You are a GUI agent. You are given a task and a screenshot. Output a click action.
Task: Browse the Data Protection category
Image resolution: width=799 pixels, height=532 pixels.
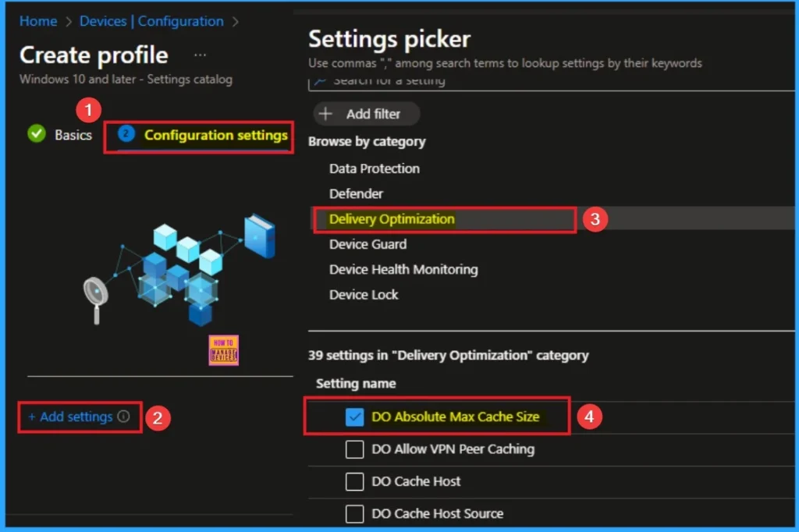point(375,168)
